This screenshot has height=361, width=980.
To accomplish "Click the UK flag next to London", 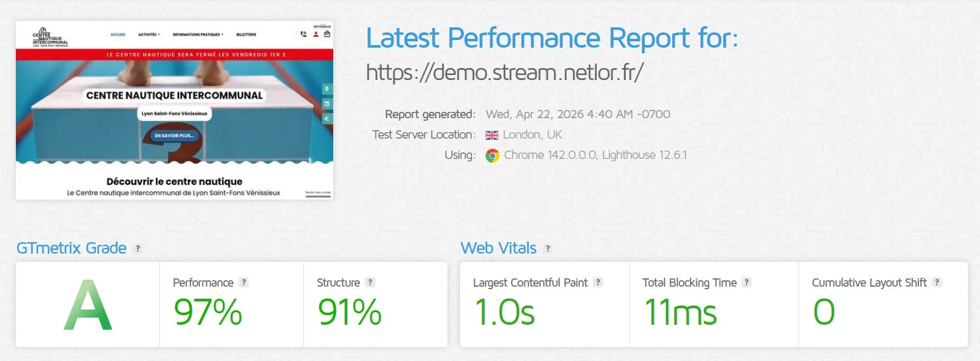I will [x=492, y=135].
